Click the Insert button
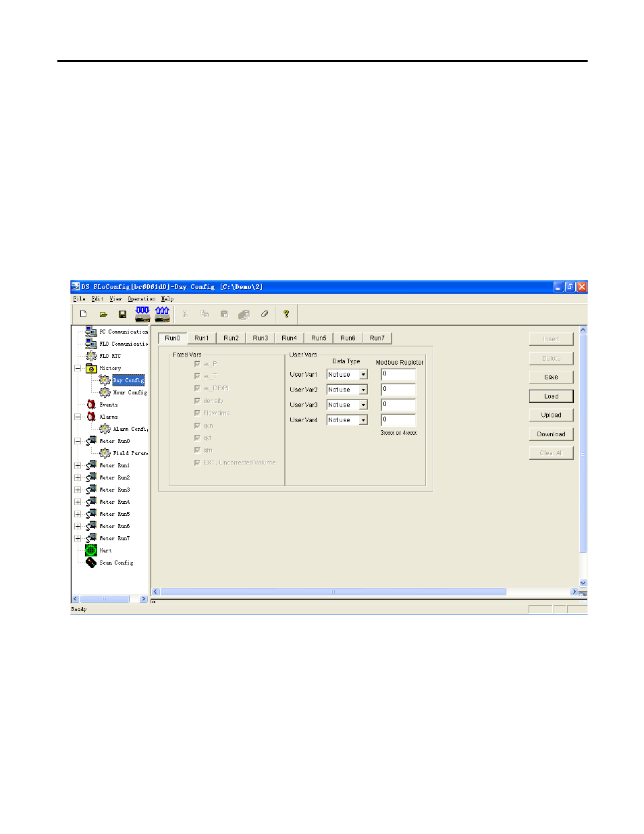The width and height of the screenshot is (644, 834). coord(552,339)
